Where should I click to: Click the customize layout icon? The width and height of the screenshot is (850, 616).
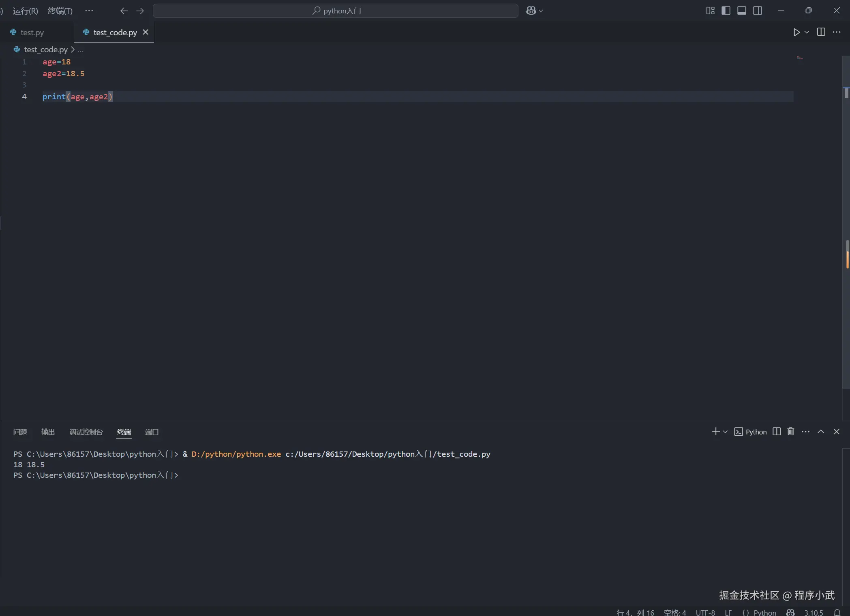(710, 11)
